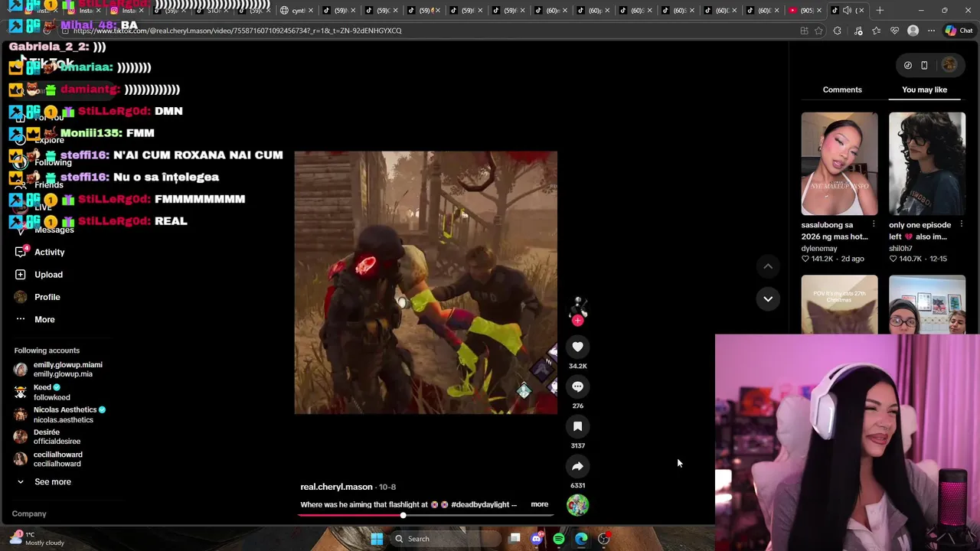Open the cat recommended video thumbnail
980x551 pixels.
[839, 305]
